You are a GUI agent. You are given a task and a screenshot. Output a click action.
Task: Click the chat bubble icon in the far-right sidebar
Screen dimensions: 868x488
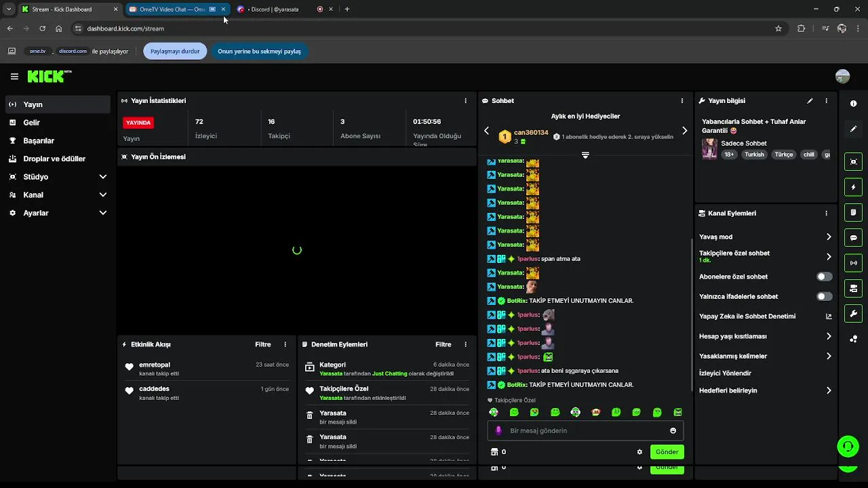(x=853, y=238)
